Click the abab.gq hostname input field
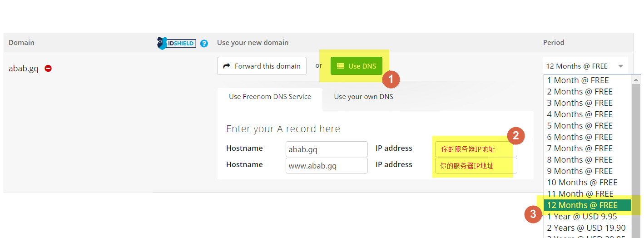 coord(327,149)
